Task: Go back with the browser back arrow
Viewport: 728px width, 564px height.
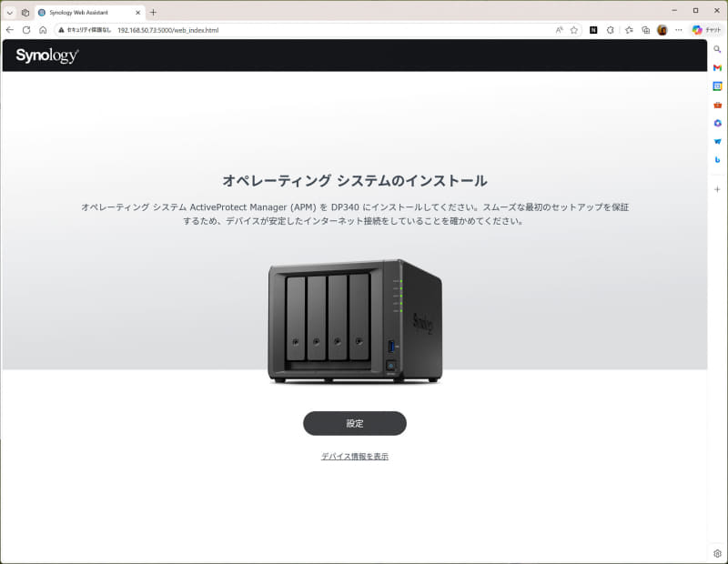Action: (10, 30)
